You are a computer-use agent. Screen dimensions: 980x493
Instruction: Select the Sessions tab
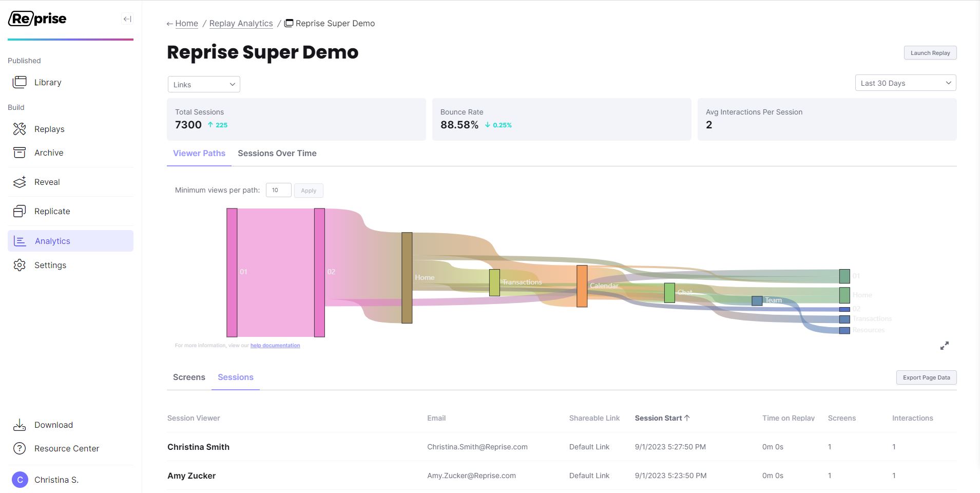236,377
